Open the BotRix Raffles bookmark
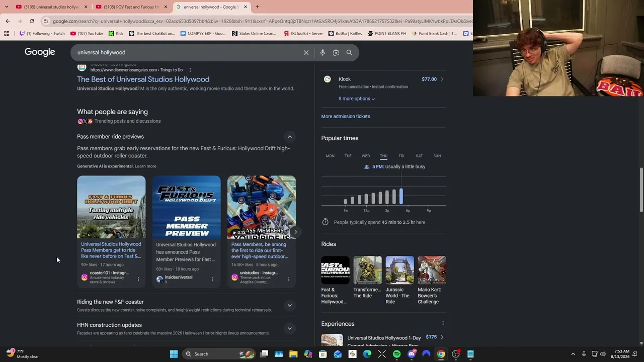Viewport: 644px width, 362px height. (x=345, y=34)
